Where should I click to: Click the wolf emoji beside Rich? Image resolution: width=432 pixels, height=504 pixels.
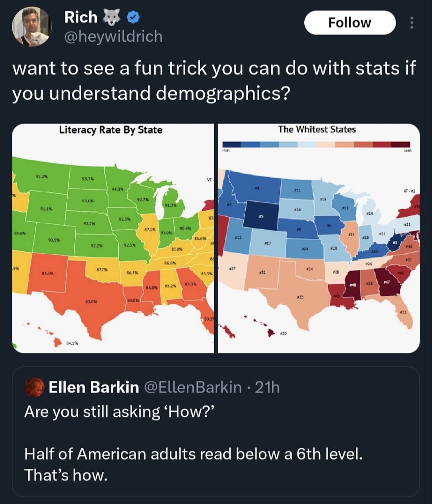[x=111, y=18]
